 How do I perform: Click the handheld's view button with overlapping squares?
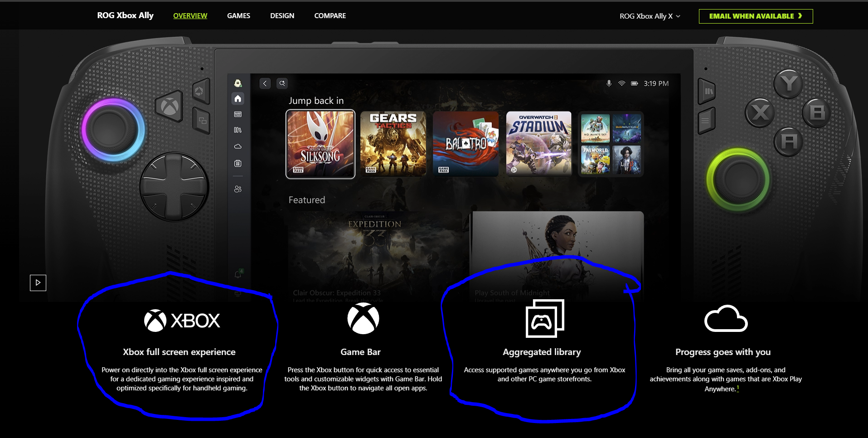pos(202,121)
